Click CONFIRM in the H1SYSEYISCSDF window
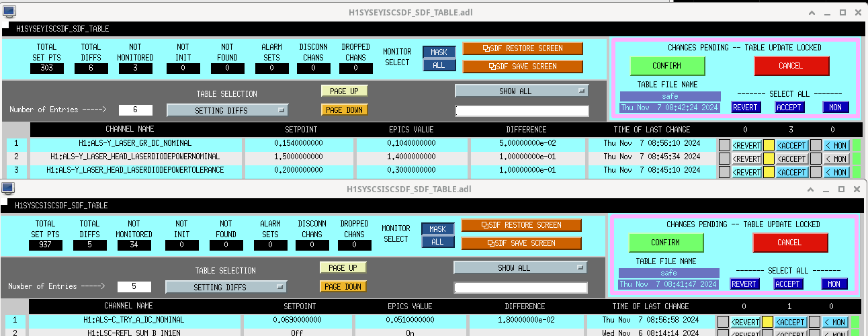The image size is (868, 336). click(667, 66)
